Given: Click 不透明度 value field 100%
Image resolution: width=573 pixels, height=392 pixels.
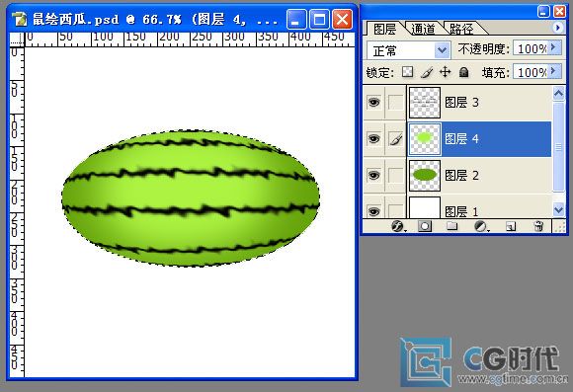Looking at the screenshot, I should 531,48.
